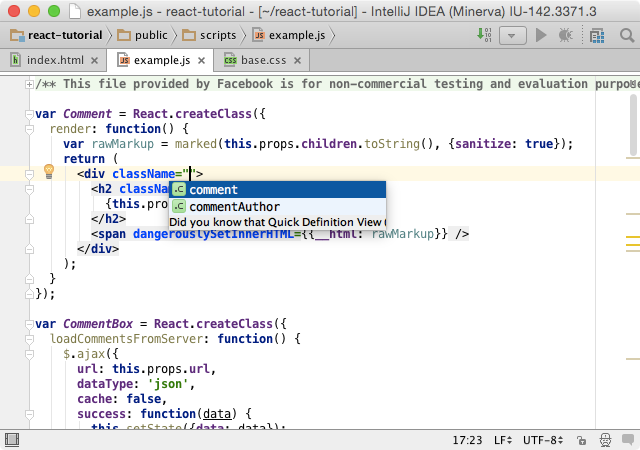Viewport: 640px width, 450px height.
Task: Collapse the div className fold
Action: pos(29,174)
